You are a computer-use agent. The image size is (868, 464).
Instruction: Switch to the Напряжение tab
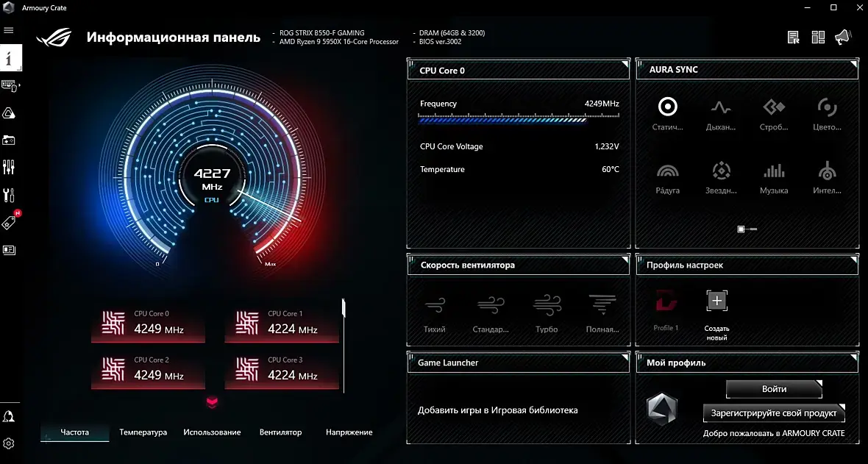click(349, 432)
